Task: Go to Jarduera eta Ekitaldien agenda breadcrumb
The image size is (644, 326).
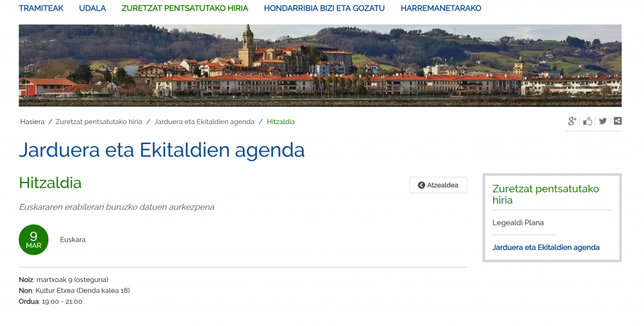Action: click(x=204, y=121)
